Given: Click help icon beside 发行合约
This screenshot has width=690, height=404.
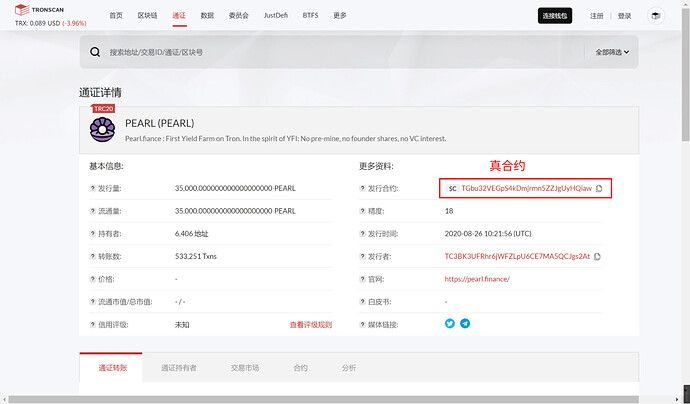Looking at the screenshot, I should pyautogui.click(x=363, y=188).
